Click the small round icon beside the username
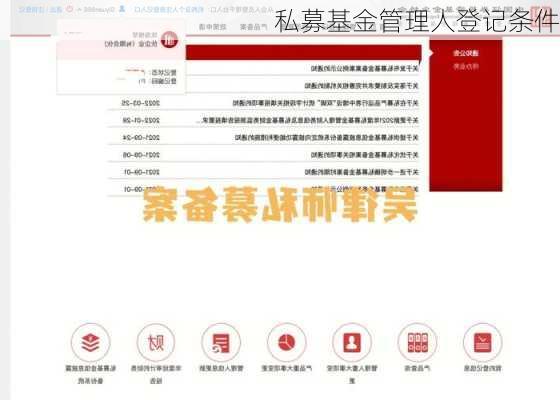 (x=70, y=9)
